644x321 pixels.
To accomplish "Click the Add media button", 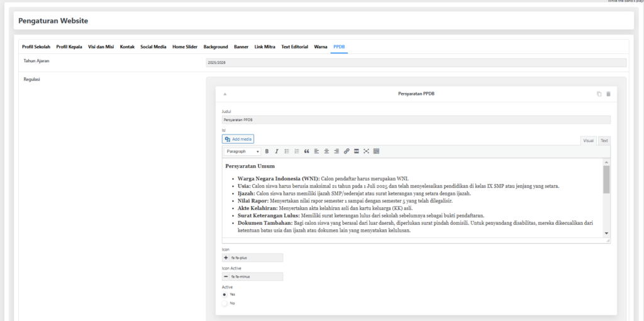I will coord(238,139).
